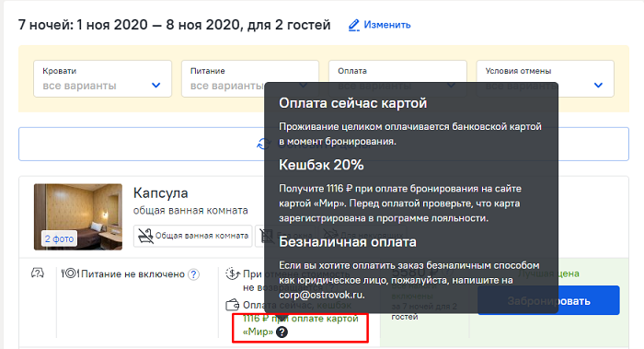Click the Капсула room title
The width and height of the screenshot is (644, 349).
pos(161,192)
